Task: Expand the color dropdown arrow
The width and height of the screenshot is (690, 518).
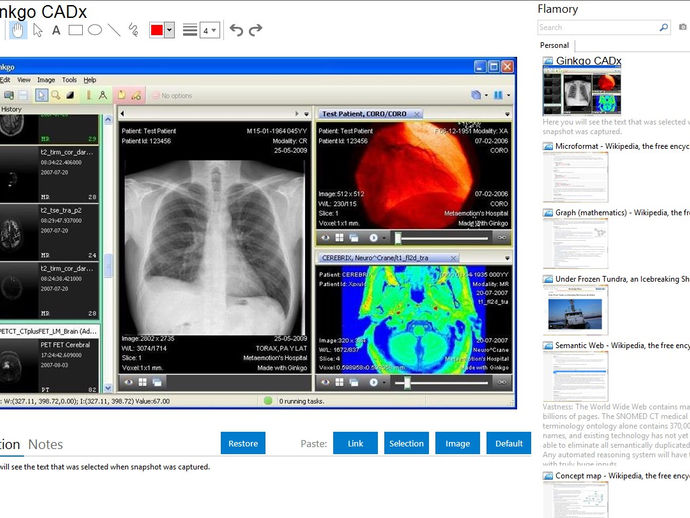Action: click(x=169, y=30)
